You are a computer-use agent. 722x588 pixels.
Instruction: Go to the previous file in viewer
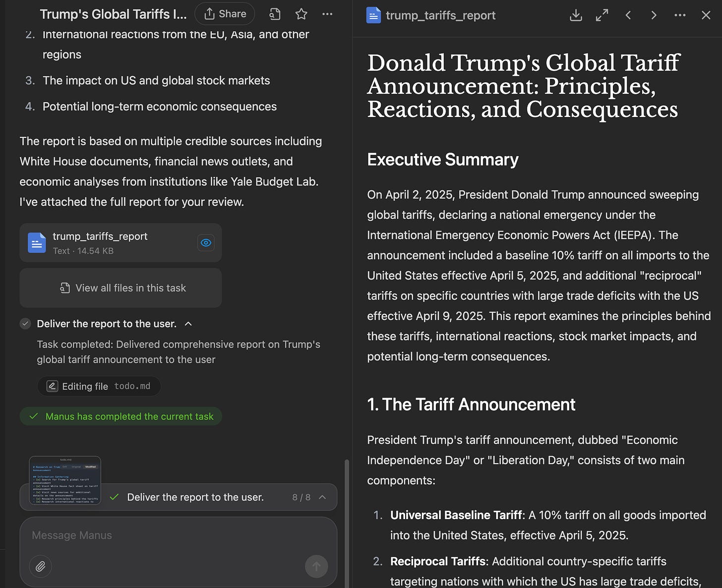(628, 15)
